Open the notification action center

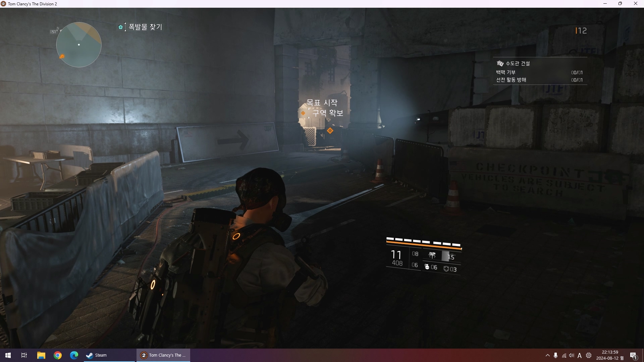coord(633,355)
